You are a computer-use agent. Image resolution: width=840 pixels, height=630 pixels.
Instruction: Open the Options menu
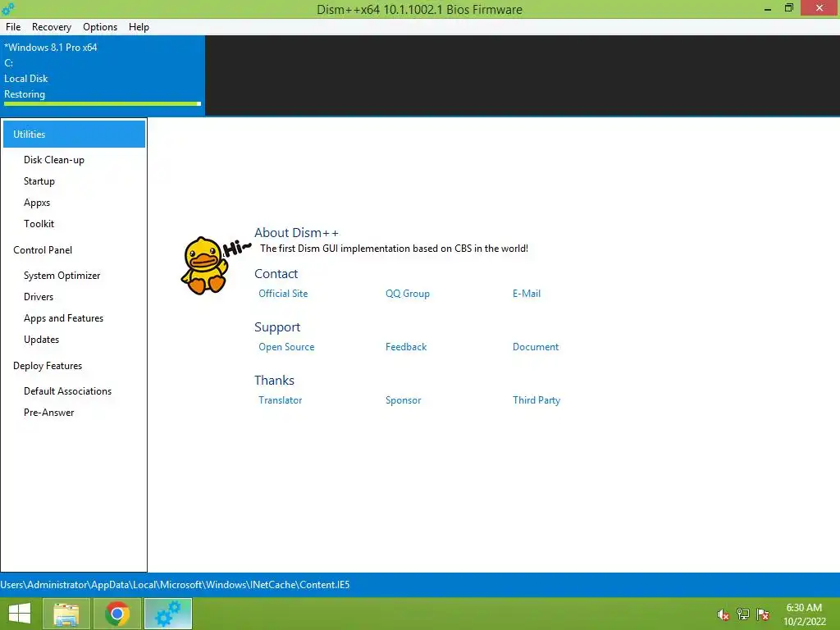click(x=100, y=27)
